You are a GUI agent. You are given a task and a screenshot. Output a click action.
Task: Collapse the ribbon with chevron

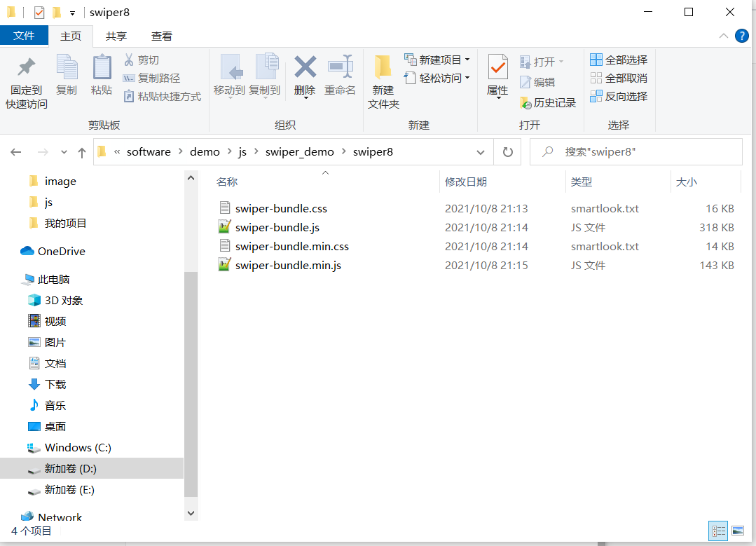coord(724,36)
